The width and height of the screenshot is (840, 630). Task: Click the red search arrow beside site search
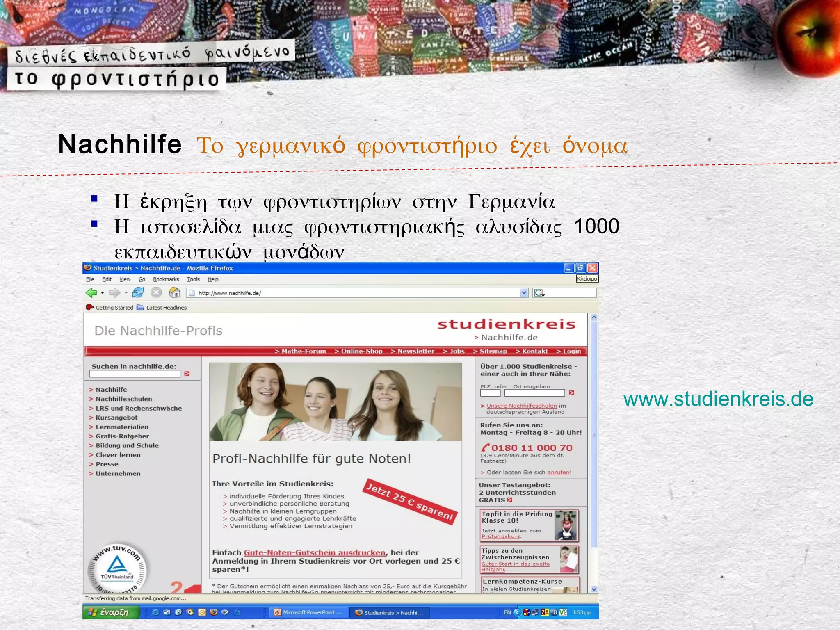[x=187, y=374]
